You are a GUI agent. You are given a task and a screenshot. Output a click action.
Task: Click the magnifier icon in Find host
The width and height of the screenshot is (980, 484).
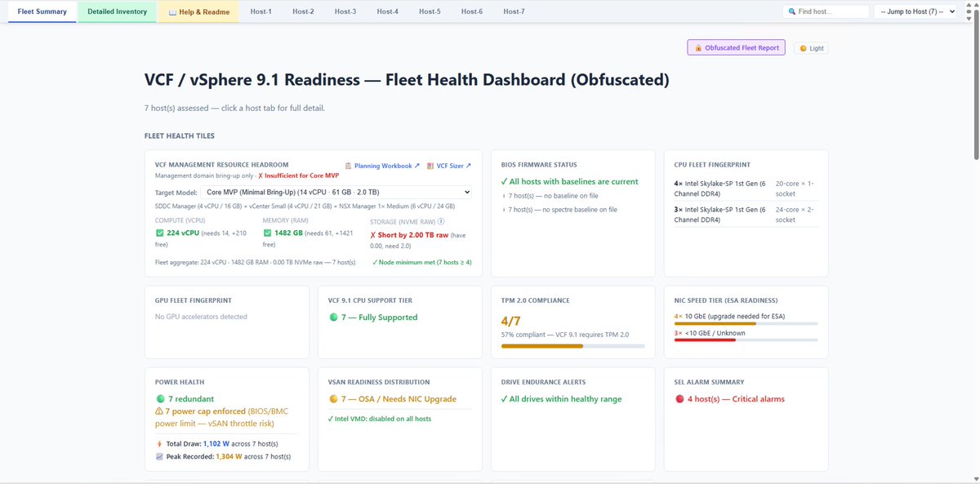[x=791, y=11]
